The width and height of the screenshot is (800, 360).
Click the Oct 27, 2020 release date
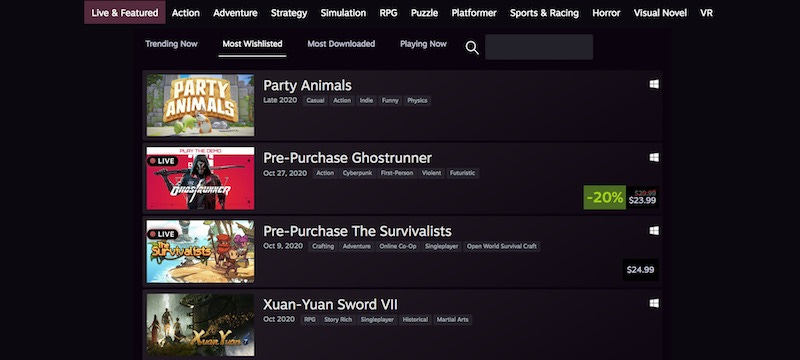[x=285, y=173]
